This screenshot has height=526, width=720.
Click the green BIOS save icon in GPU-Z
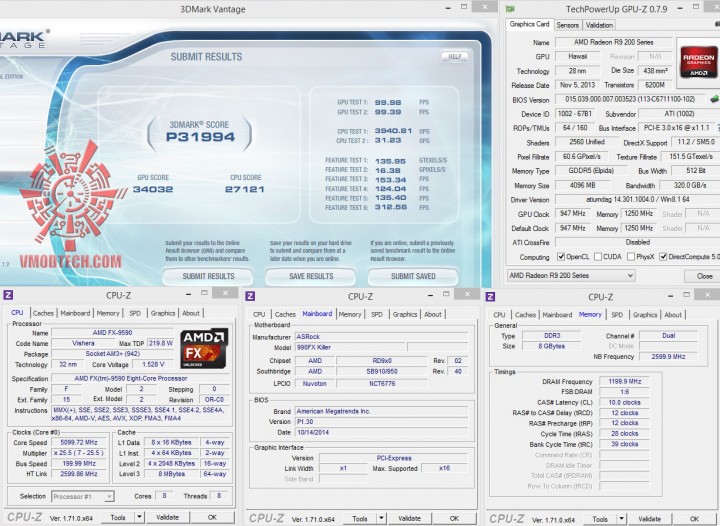[714, 99]
